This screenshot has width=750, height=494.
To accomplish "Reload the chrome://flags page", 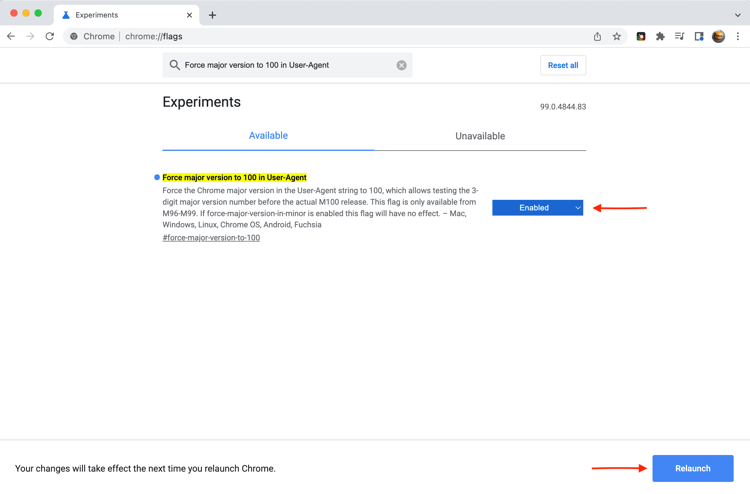I will [x=50, y=36].
